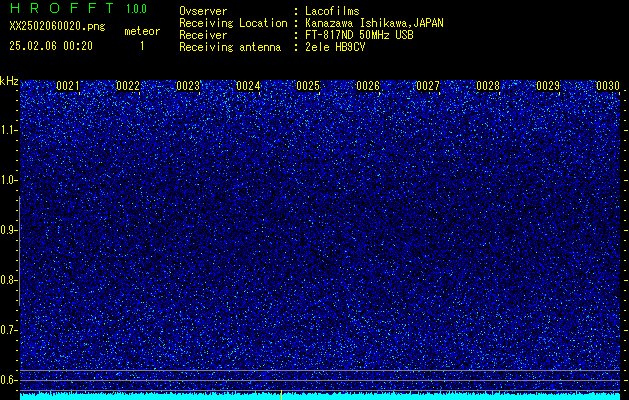
Task: Click the 0022 time axis label
Action: (x=128, y=86)
